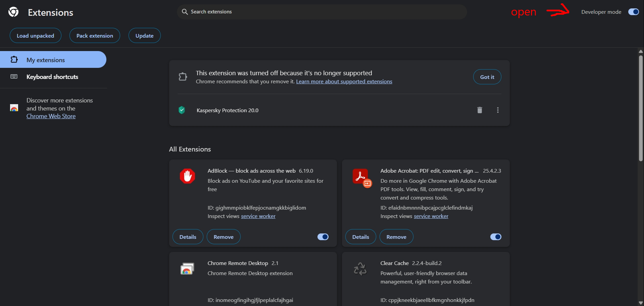Open Kaspersky Protection more options menu

pos(498,110)
